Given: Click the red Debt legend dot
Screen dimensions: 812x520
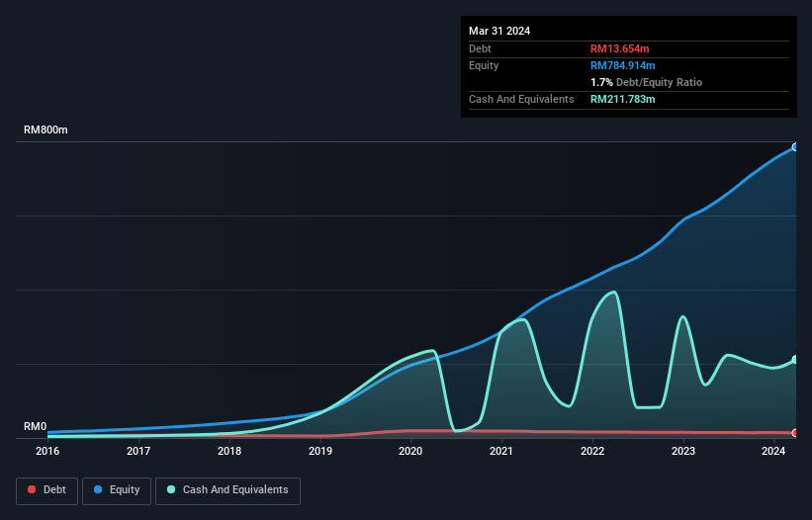Looking at the screenshot, I should pos(32,489).
